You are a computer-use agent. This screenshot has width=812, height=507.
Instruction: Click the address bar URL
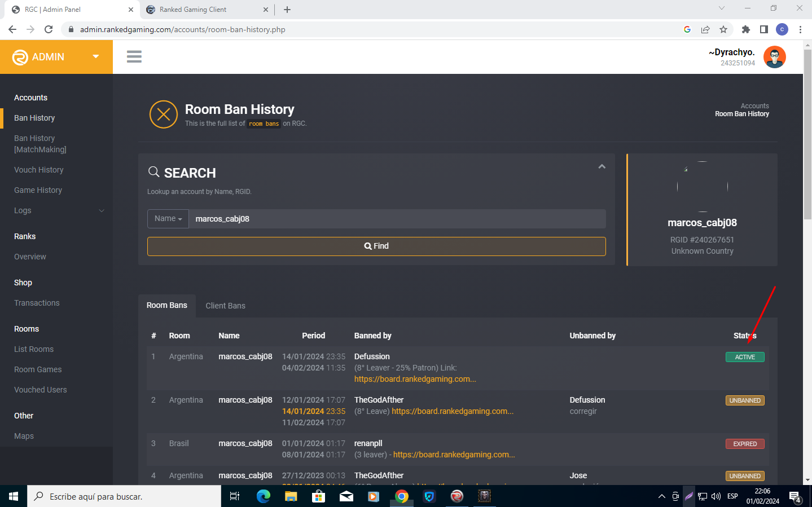(183, 29)
